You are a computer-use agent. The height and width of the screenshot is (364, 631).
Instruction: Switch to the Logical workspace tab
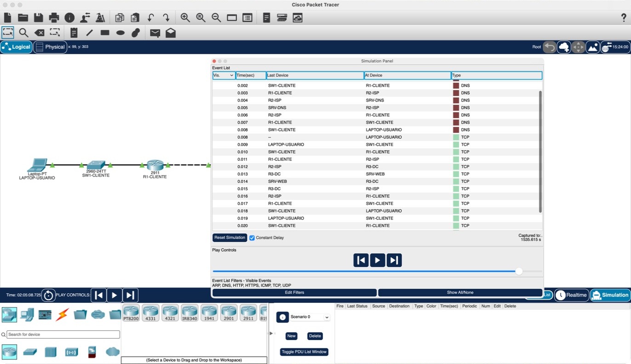click(x=17, y=47)
